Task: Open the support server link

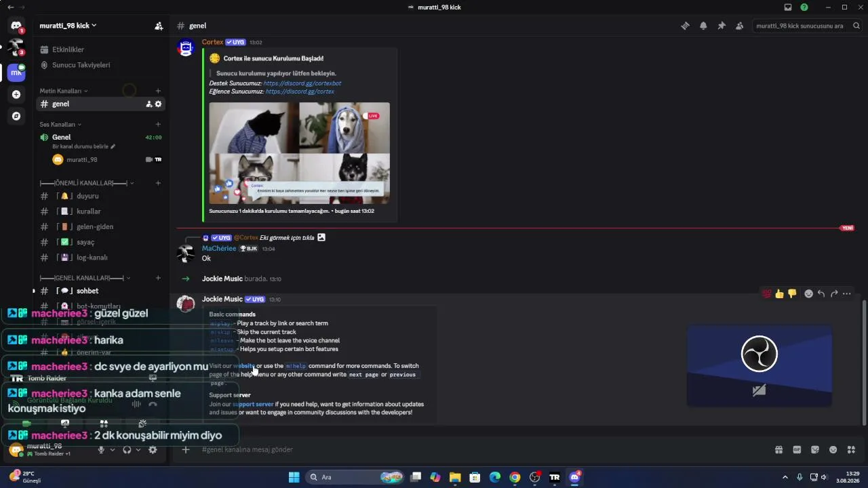Action: click(253, 404)
